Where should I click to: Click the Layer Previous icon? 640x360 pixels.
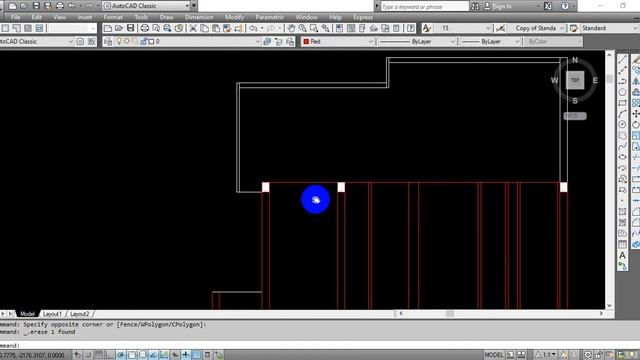279,42
